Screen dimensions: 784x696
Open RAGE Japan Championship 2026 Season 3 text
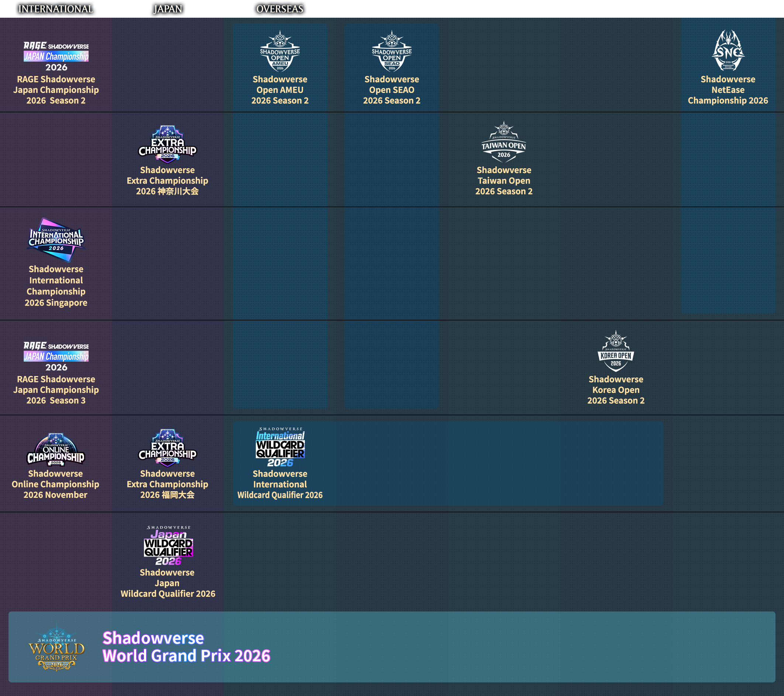pos(56,390)
